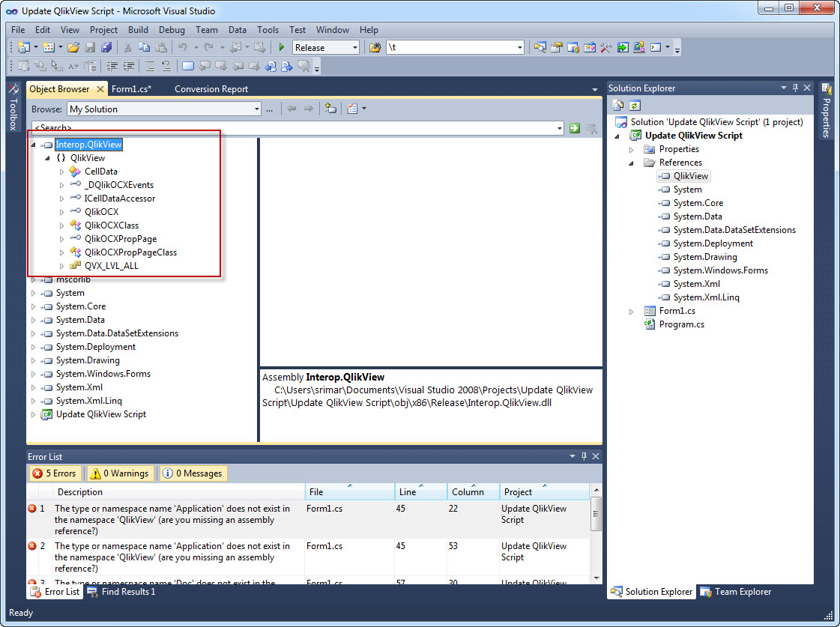Click the Open File folder icon
Viewport: 840px width, 627px height.
coord(73,47)
